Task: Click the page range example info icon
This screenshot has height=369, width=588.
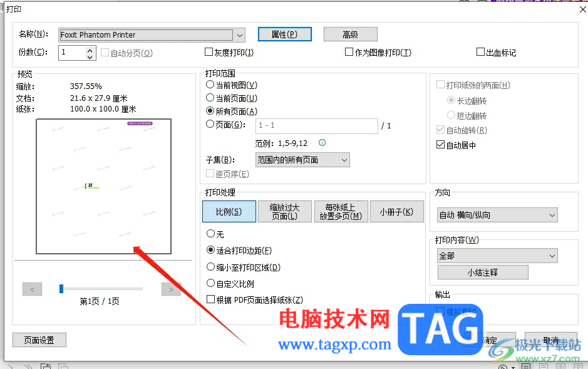Action: tap(322, 142)
